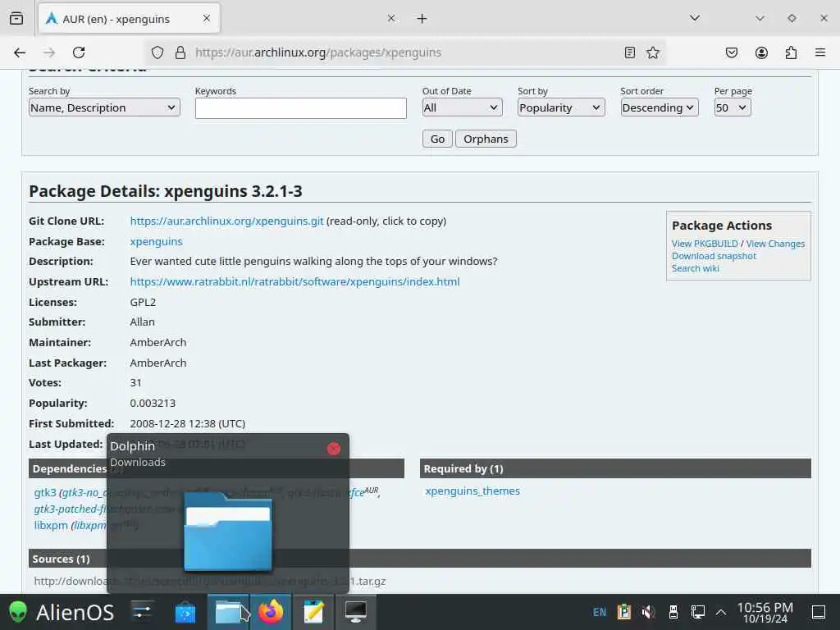Open the gtk3 dependency link
840x630 pixels.
45,492
